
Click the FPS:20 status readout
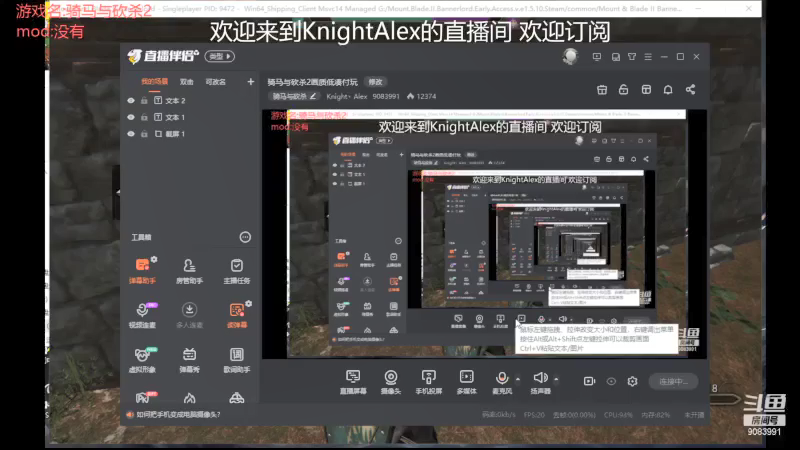coord(534,415)
